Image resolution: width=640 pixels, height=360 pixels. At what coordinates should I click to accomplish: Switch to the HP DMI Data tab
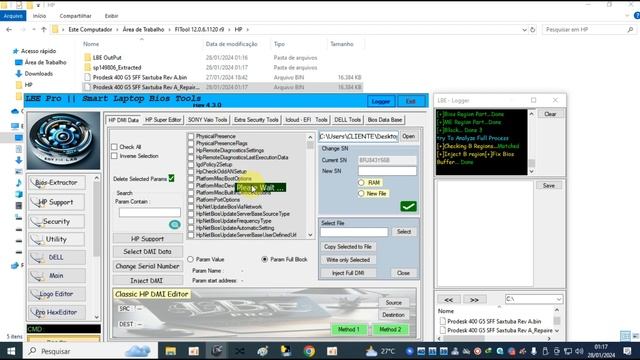pyautogui.click(x=123, y=120)
